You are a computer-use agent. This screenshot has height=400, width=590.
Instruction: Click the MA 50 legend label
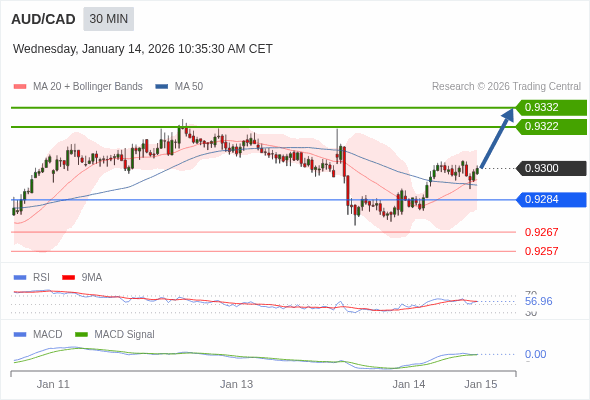[x=189, y=87]
